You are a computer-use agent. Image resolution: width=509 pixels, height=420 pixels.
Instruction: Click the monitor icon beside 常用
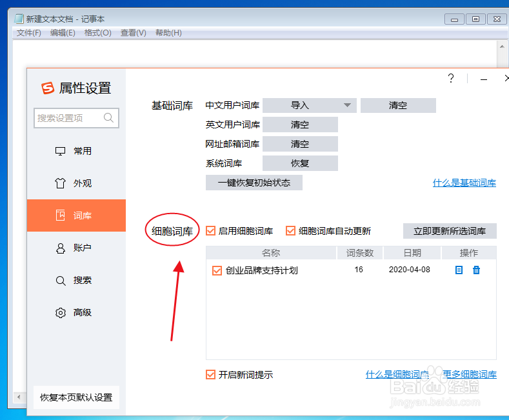pyautogui.click(x=60, y=151)
